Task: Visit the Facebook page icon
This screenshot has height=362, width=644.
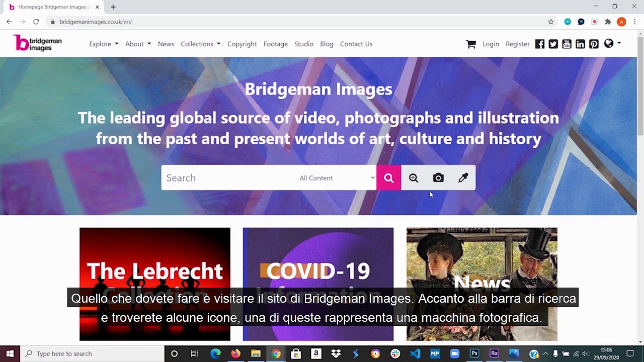Action: click(540, 44)
